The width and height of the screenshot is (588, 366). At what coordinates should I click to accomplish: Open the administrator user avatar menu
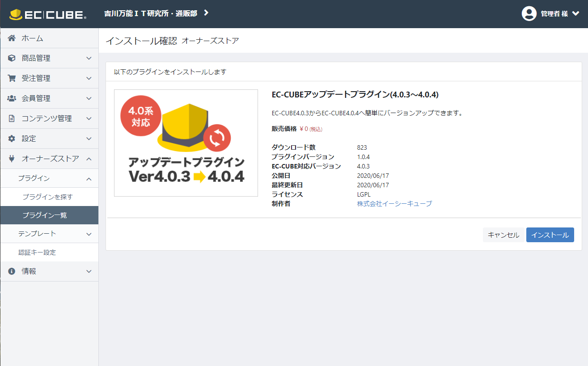(x=529, y=14)
